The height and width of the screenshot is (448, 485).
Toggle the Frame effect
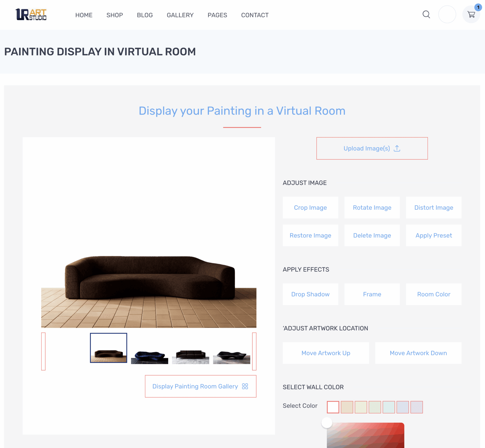point(372,294)
